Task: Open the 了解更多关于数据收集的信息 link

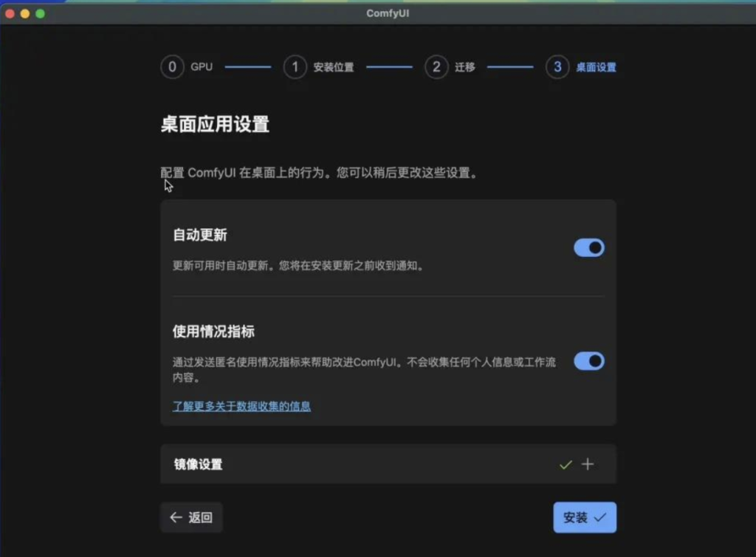Action: pyautogui.click(x=241, y=406)
